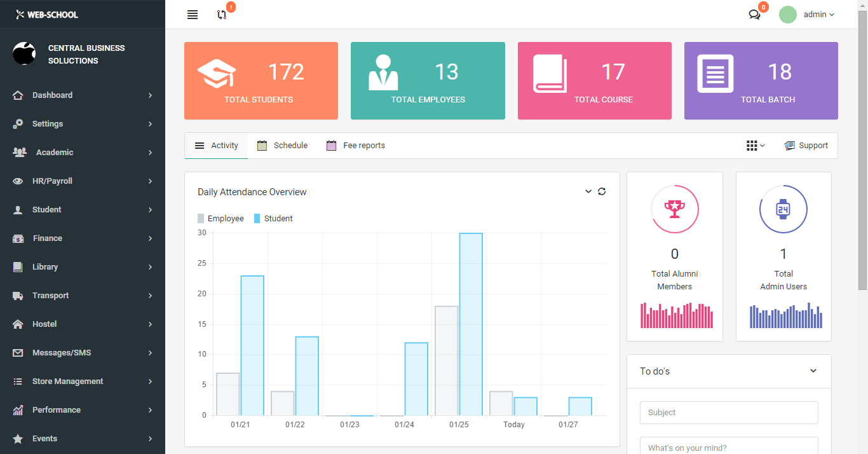Toggle Employee series in chart legend

click(x=220, y=219)
